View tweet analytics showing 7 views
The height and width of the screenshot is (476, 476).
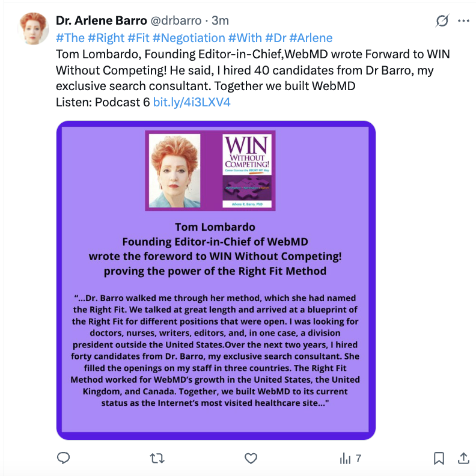(350, 459)
